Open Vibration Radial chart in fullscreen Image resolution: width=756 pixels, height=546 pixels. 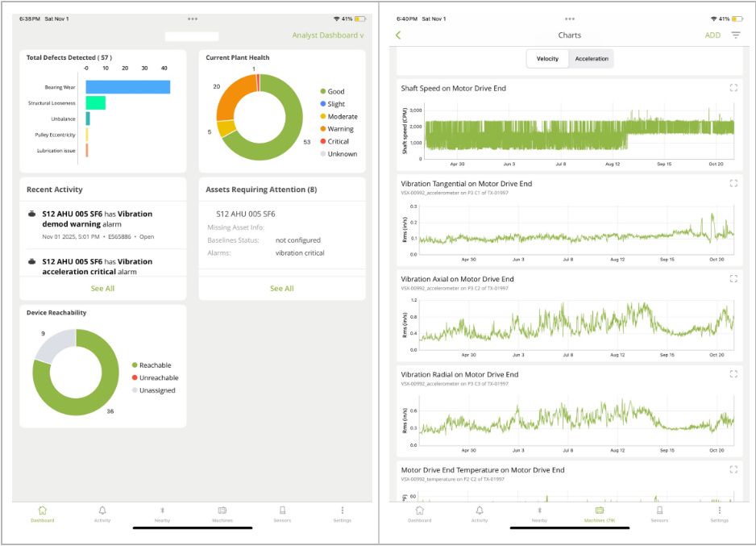point(733,374)
